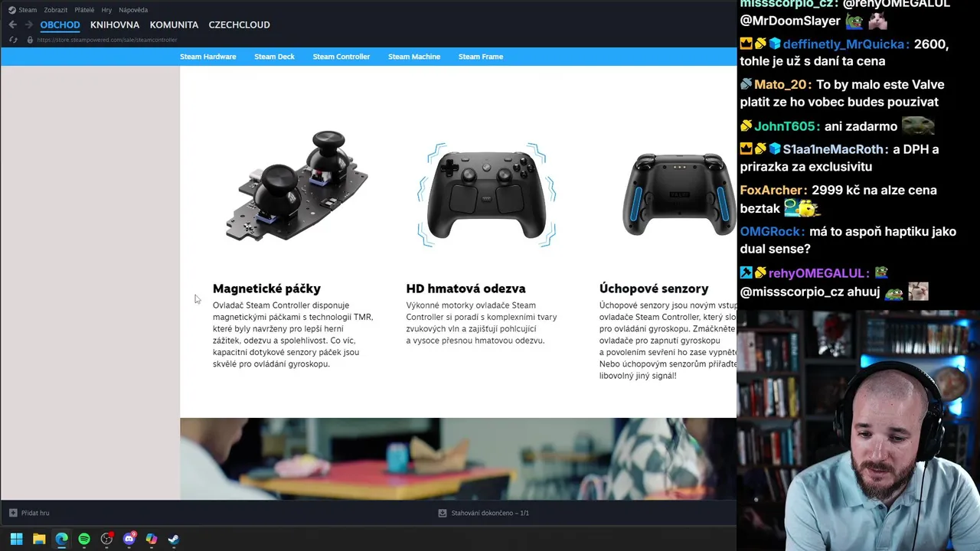This screenshot has height=551, width=980.
Task: Open the Steam Machine page link
Action: point(414,57)
